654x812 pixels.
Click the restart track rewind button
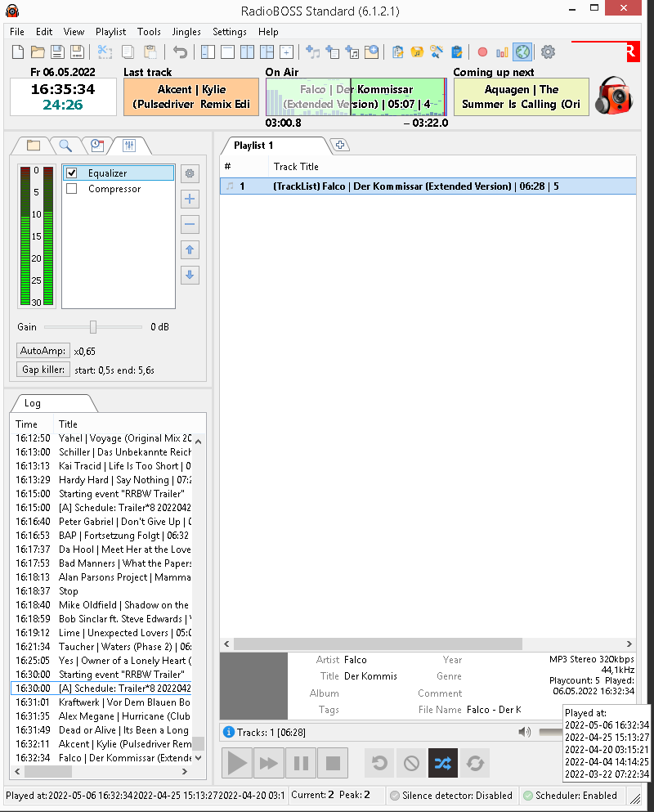(379, 763)
